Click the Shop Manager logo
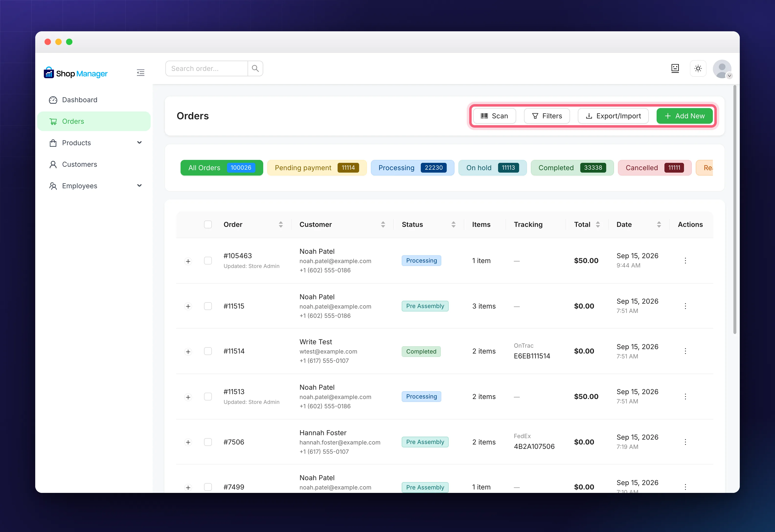The height and width of the screenshot is (532, 775). 76,73
